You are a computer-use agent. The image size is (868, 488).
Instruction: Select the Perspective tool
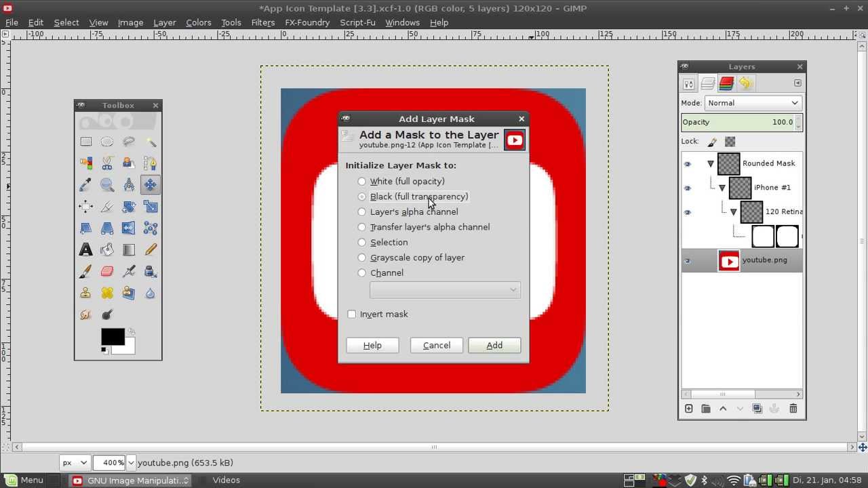coord(107,228)
